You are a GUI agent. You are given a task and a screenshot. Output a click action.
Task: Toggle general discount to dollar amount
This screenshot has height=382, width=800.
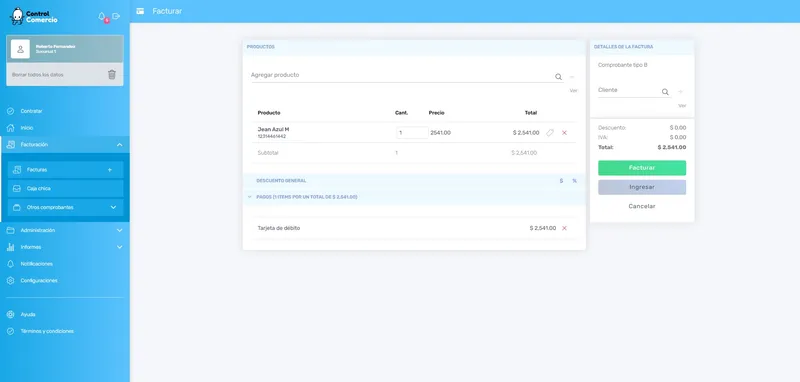click(561, 181)
